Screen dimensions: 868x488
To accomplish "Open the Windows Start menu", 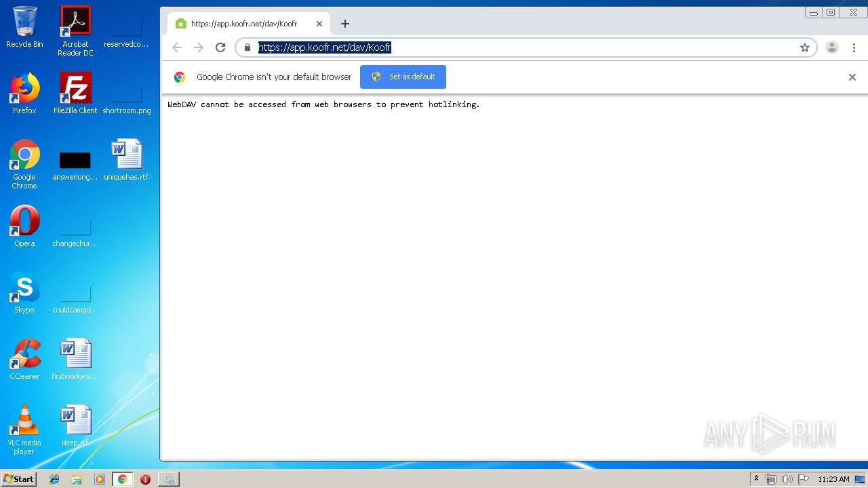I will click(x=18, y=479).
